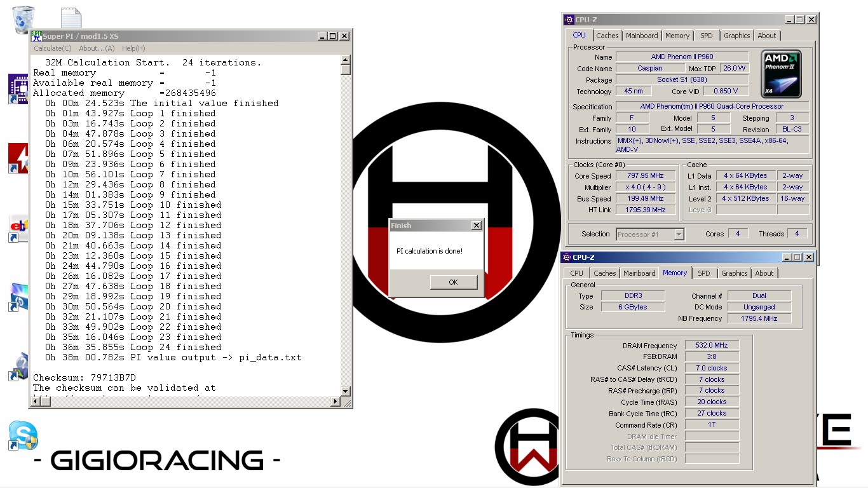Expand the Processor #1 selection dropdown

[679, 234]
